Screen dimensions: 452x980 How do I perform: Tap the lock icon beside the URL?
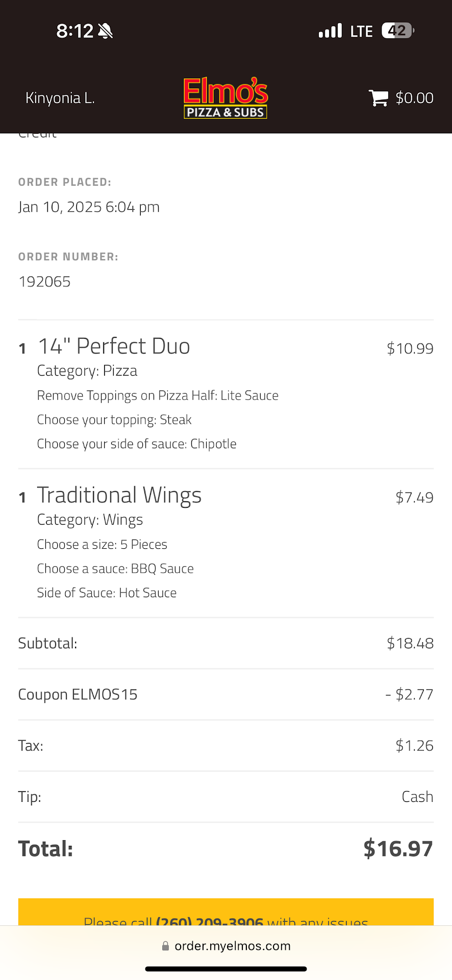(165, 946)
